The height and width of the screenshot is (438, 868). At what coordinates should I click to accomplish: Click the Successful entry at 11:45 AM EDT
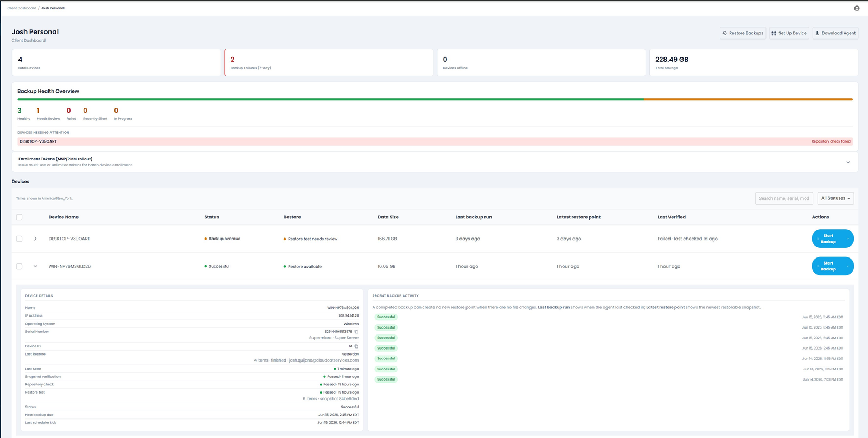click(x=386, y=317)
